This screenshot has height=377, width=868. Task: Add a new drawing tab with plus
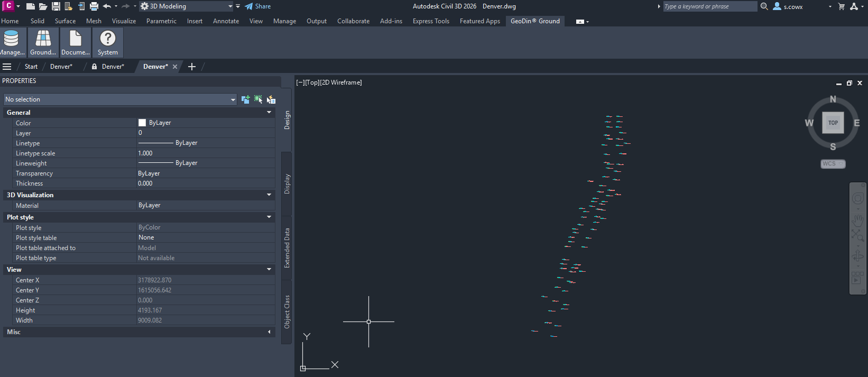coord(192,67)
